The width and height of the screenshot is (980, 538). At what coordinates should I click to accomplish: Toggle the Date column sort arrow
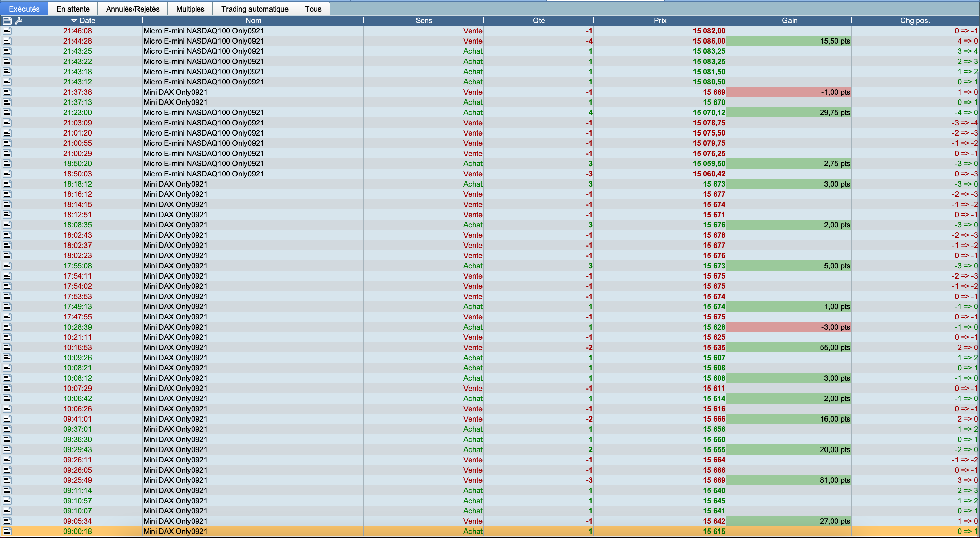[x=74, y=20]
